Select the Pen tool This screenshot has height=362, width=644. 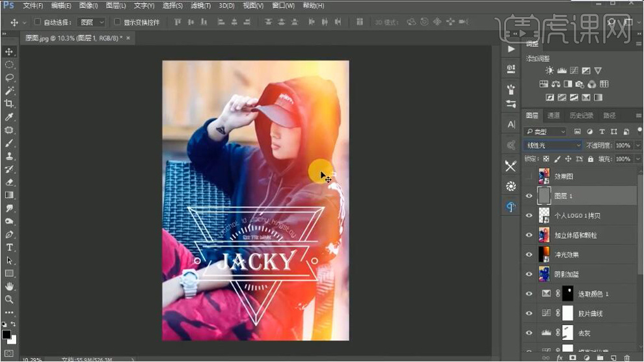pyautogui.click(x=9, y=235)
